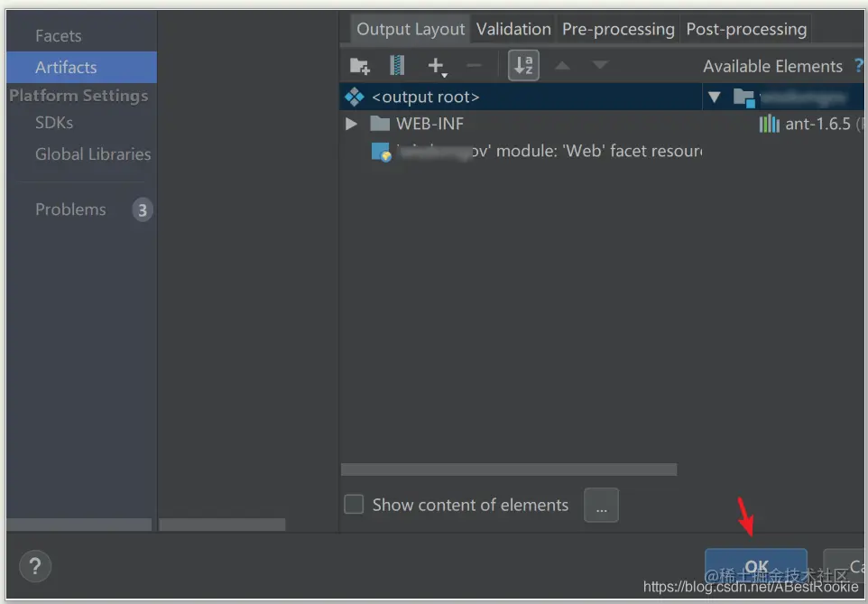
Task: Switch to the Output Layout tab
Action: pos(411,29)
